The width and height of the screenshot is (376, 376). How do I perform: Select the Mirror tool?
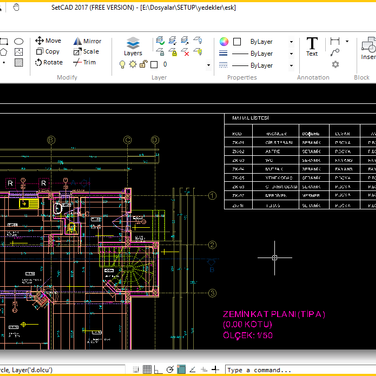click(87, 41)
